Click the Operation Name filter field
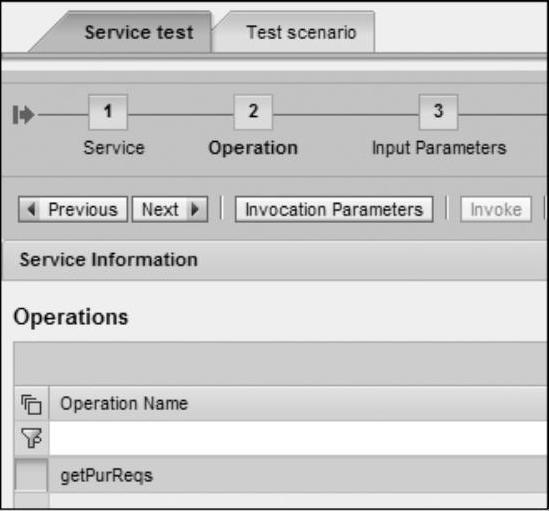Viewport: 549px width, 511px height. (298, 438)
